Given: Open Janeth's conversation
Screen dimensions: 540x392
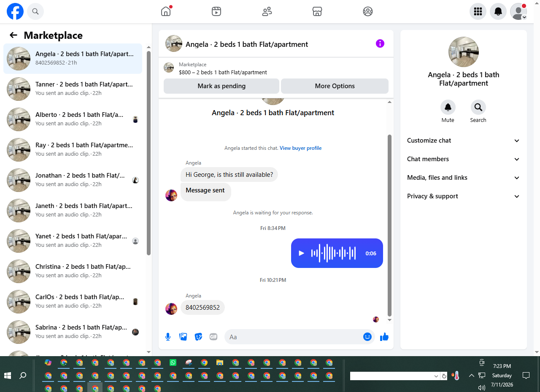Looking at the screenshot, I should pyautogui.click(x=73, y=211).
